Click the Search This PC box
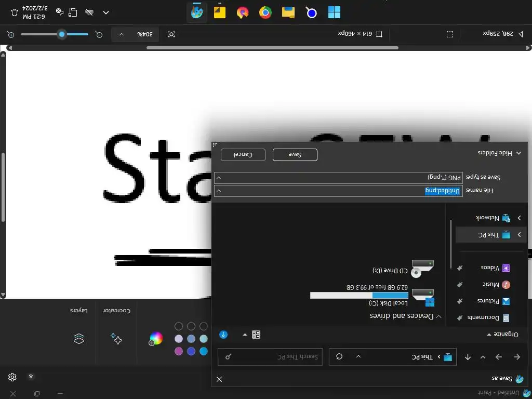This screenshot has height=399, width=532. point(270,357)
